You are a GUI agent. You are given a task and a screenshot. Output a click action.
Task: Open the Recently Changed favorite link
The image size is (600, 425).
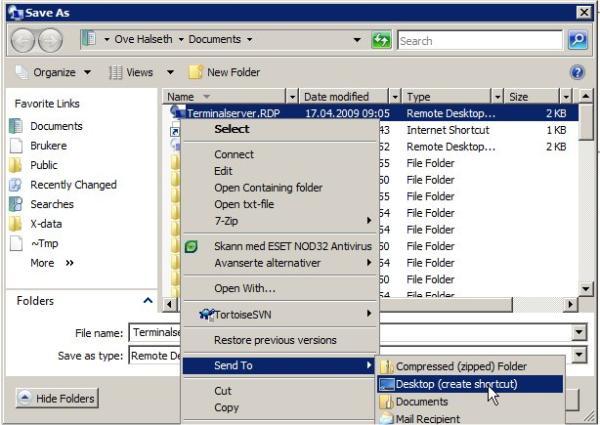73,185
